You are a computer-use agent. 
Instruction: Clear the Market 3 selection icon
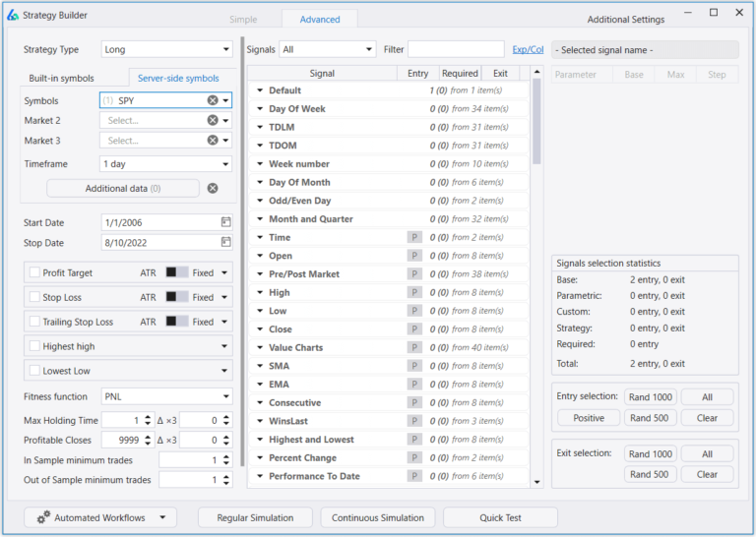(213, 141)
